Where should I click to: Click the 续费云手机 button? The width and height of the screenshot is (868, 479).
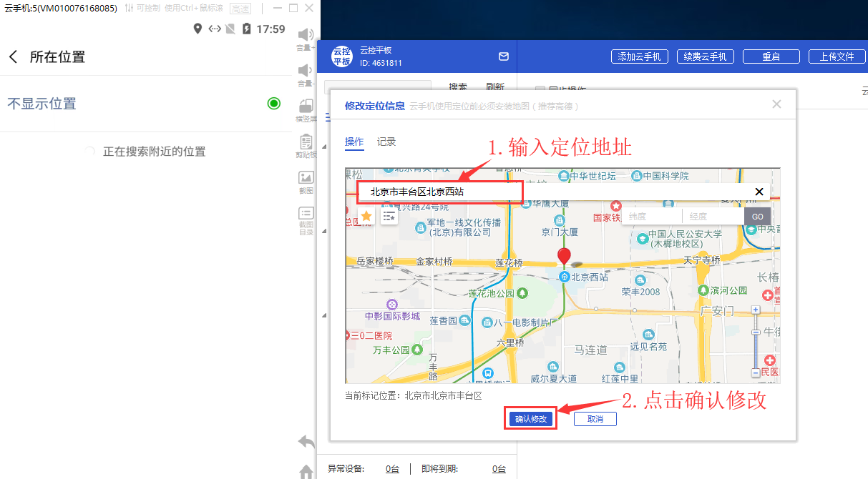(706, 56)
